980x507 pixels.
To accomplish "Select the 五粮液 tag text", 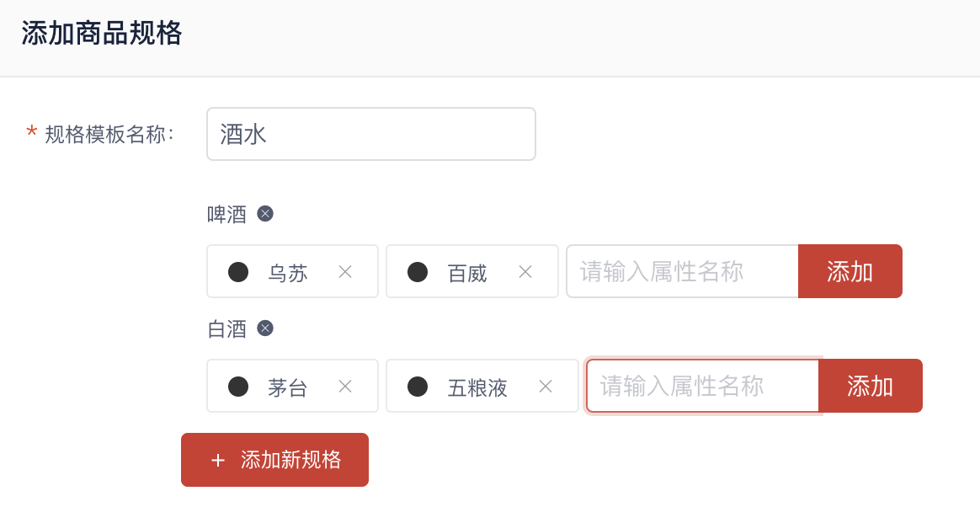I will point(477,387).
